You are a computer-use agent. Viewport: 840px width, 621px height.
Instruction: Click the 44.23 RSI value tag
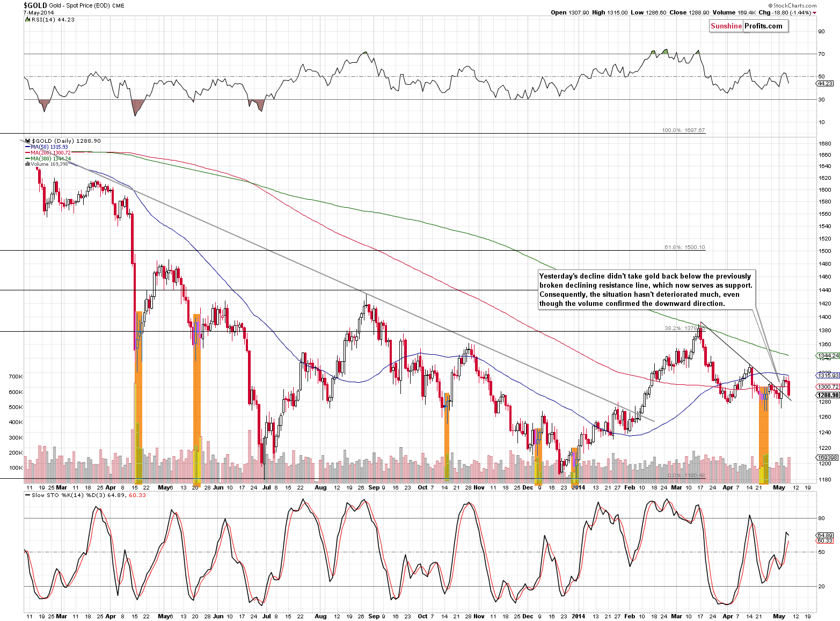[825, 83]
